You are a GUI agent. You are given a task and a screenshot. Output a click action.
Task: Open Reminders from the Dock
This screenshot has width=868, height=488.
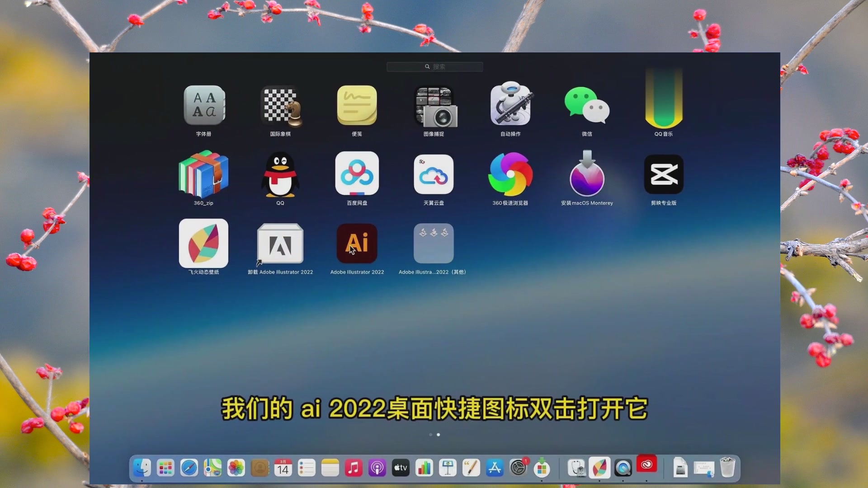point(307,468)
